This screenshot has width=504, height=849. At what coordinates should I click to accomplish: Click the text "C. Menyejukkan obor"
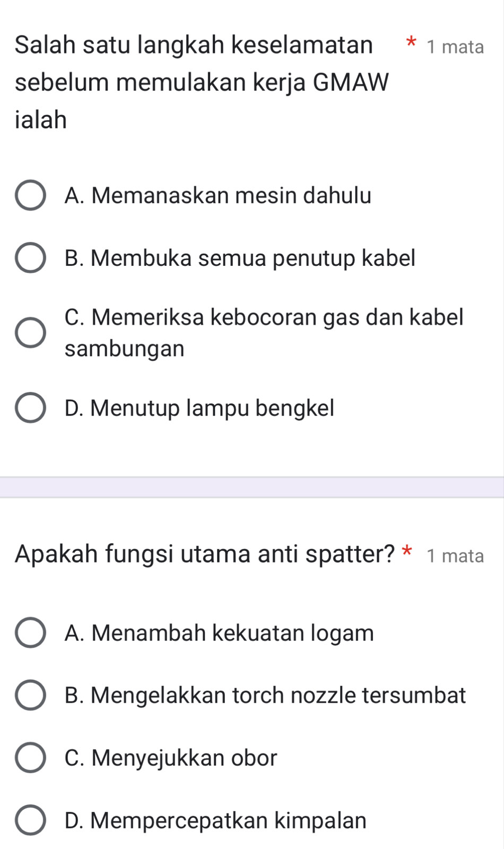point(171,758)
